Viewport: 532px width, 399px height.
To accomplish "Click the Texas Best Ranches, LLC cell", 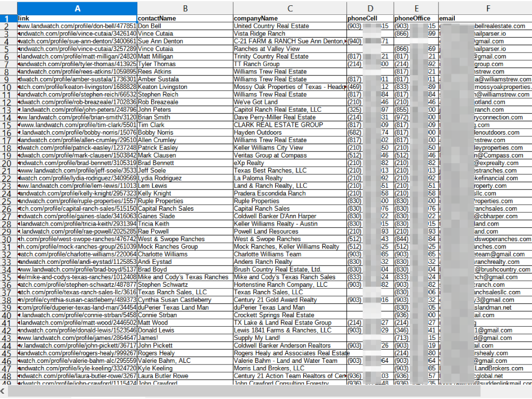I will pos(289,171).
